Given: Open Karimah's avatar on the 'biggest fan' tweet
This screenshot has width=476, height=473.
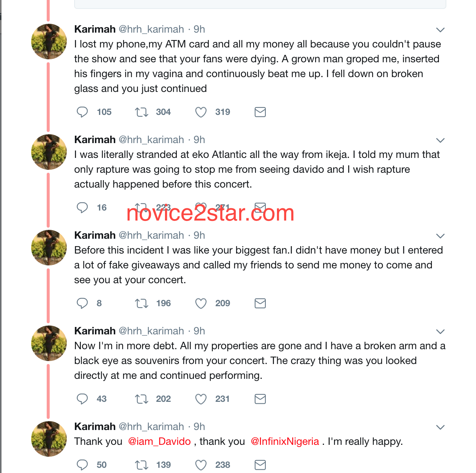Looking at the screenshot, I should tap(49, 248).
